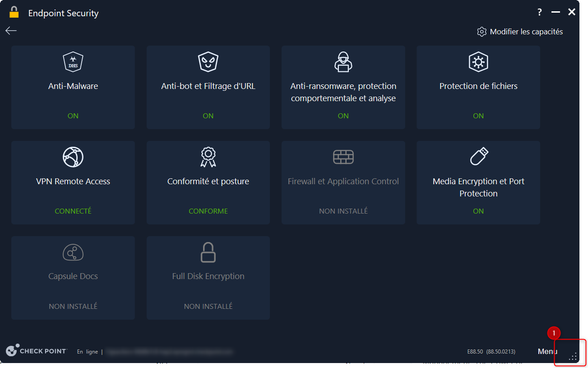Click the yellow padlock Endpoint Security logo
This screenshot has height=368, width=588.
pos(14,12)
